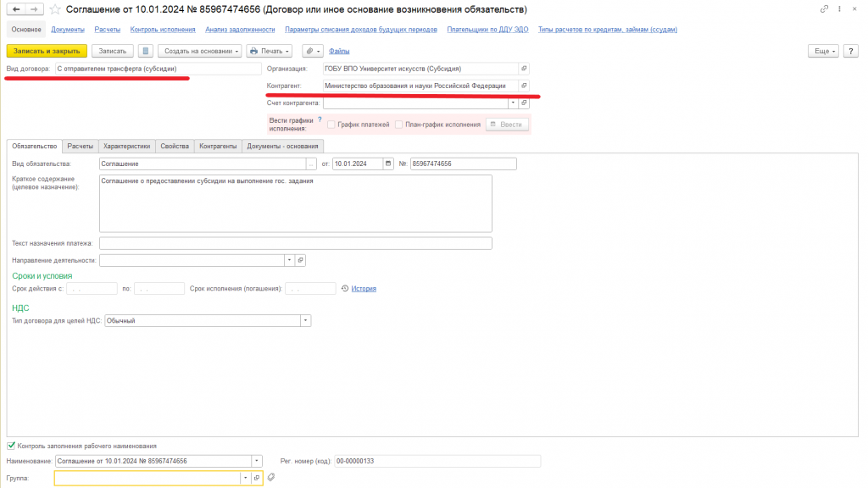The image size is (868, 488).
Task: Click ellipsis button for Вид обязательства
Action: click(x=311, y=164)
